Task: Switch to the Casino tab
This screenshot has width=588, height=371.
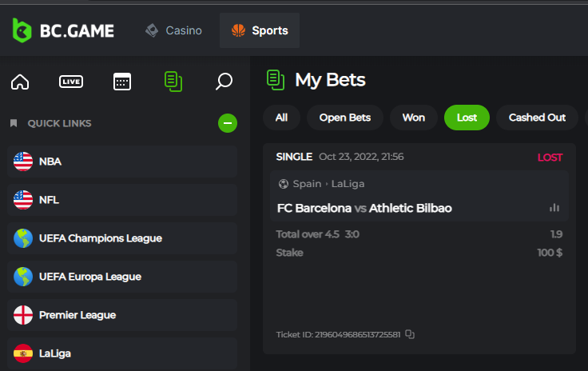Action: pos(173,31)
